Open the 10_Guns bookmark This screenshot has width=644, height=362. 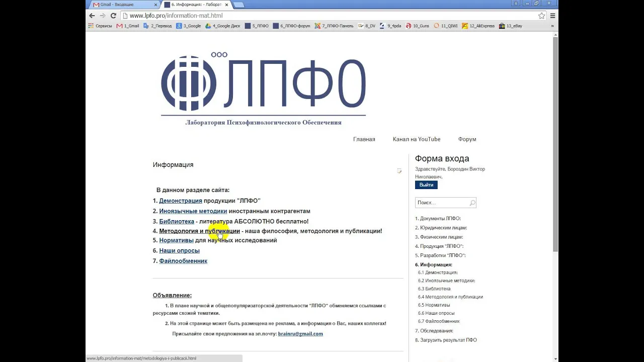418,26
